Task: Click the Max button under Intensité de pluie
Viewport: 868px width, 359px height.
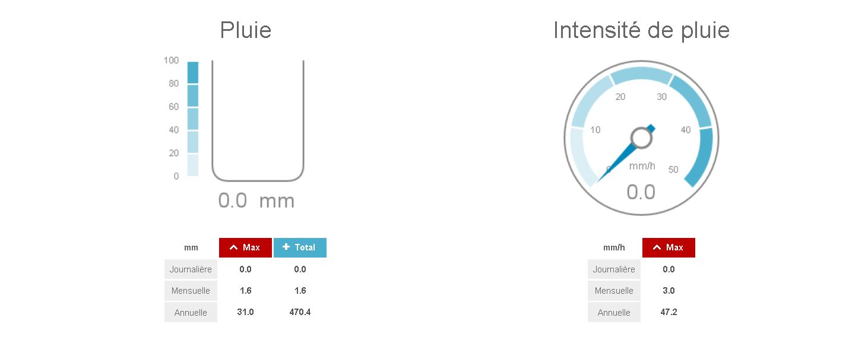Action: tap(669, 247)
